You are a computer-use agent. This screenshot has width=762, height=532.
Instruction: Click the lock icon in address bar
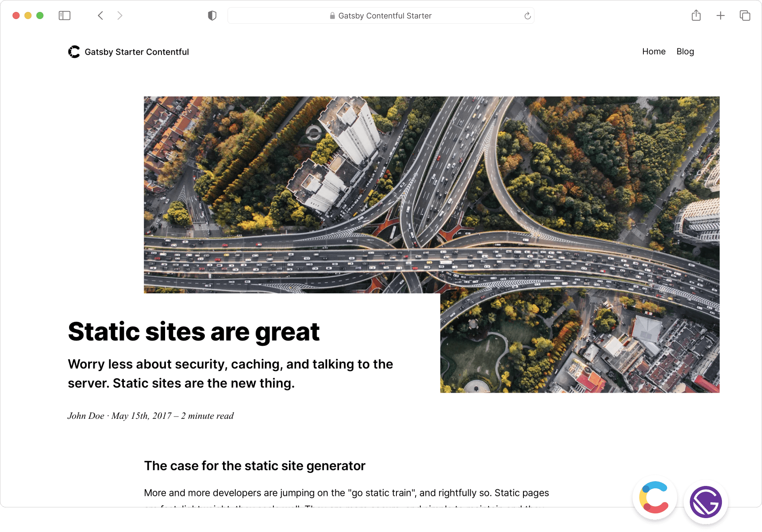(x=332, y=16)
